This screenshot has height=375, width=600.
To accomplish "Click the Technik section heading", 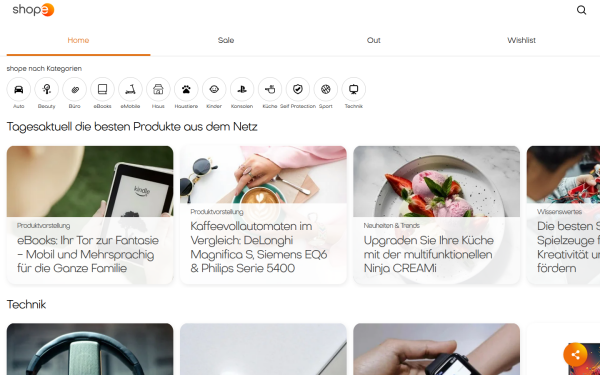I will click(26, 305).
